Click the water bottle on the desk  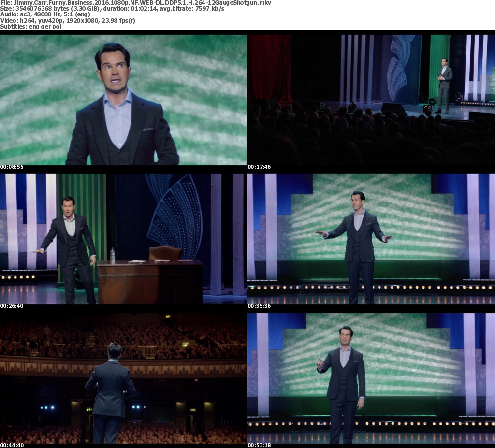click(x=113, y=255)
